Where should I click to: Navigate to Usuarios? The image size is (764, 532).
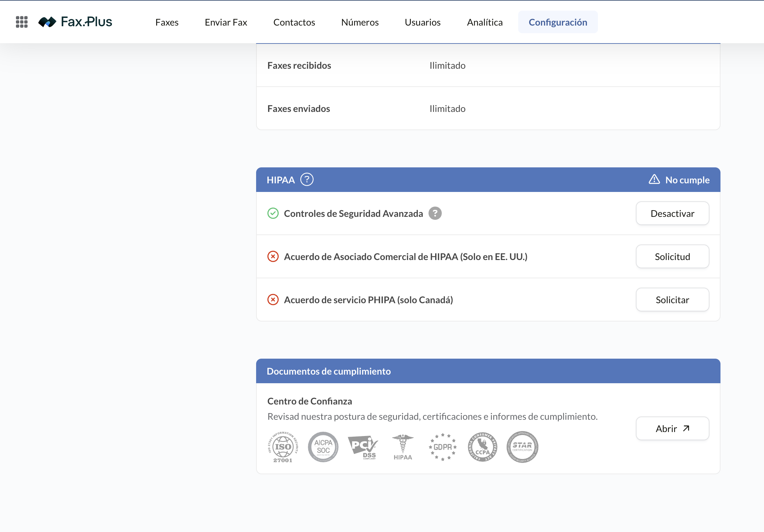[423, 22]
